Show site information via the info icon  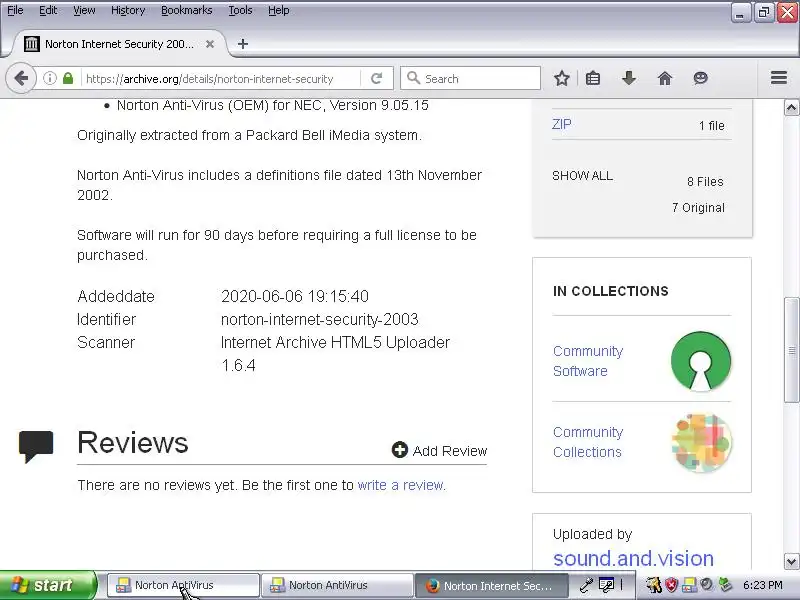click(x=49, y=79)
